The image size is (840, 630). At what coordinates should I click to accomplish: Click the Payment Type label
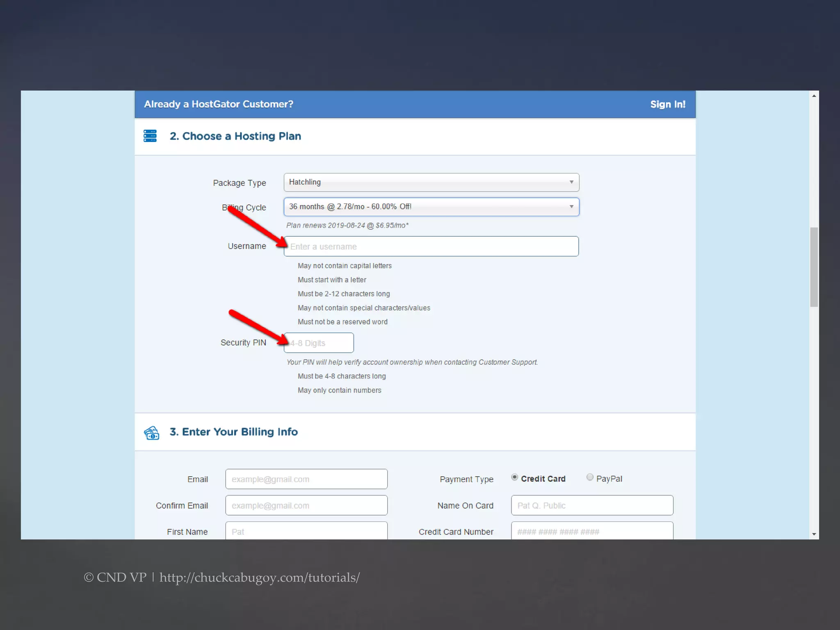point(466,479)
